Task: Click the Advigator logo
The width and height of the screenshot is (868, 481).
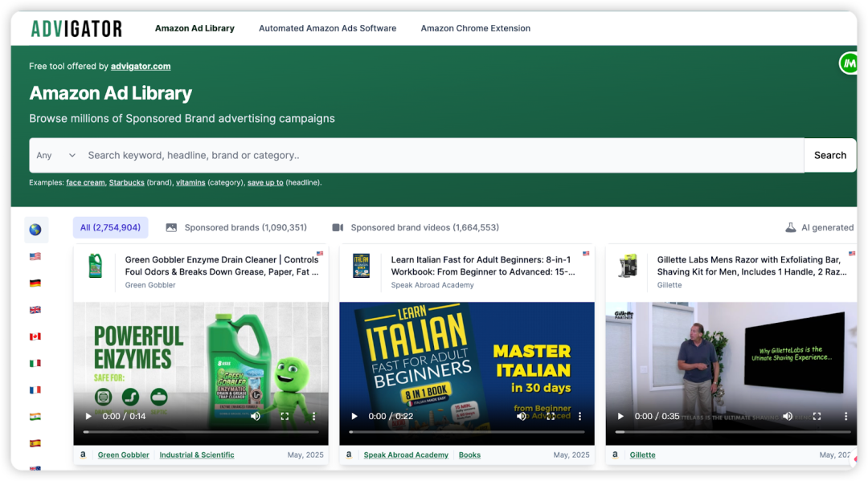Action: click(x=76, y=28)
